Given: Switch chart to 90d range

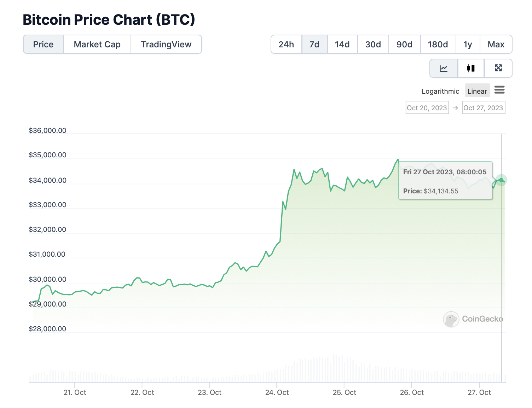Looking at the screenshot, I should tap(404, 45).
